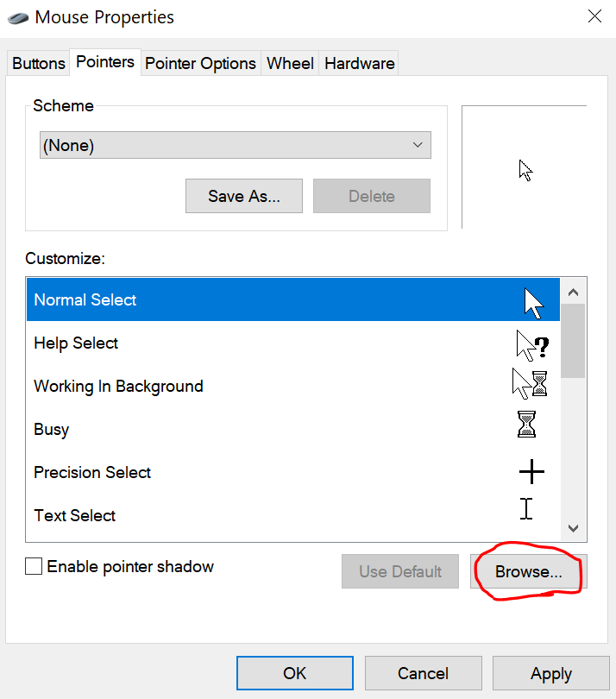Show the Hardware tab

359,64
